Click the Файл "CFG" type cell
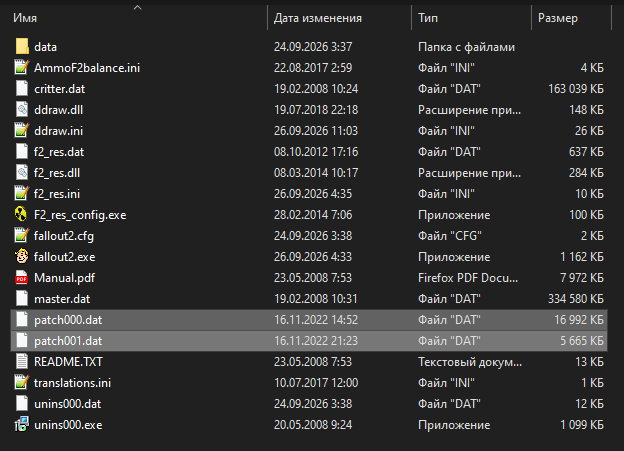 coord(450,236)
